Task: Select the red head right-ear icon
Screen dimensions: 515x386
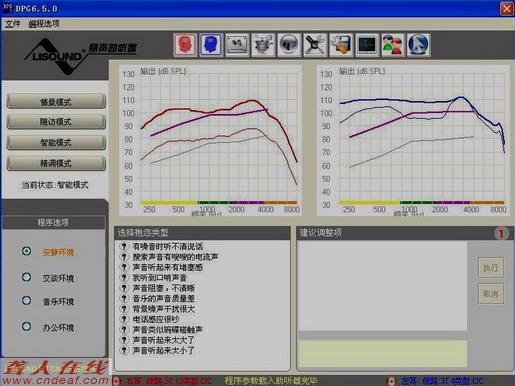Action: (x=185, y=45)
